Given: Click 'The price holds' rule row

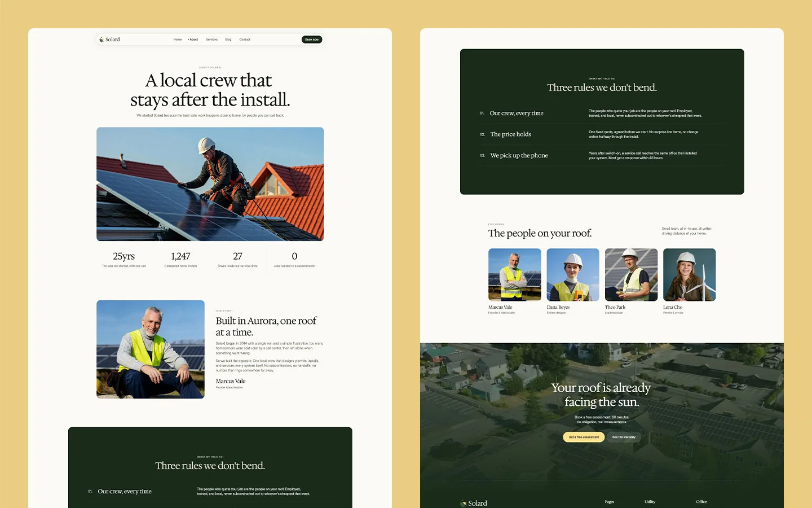Looking at the screenshot, I should pyautogui.click(x=602, y=134).
